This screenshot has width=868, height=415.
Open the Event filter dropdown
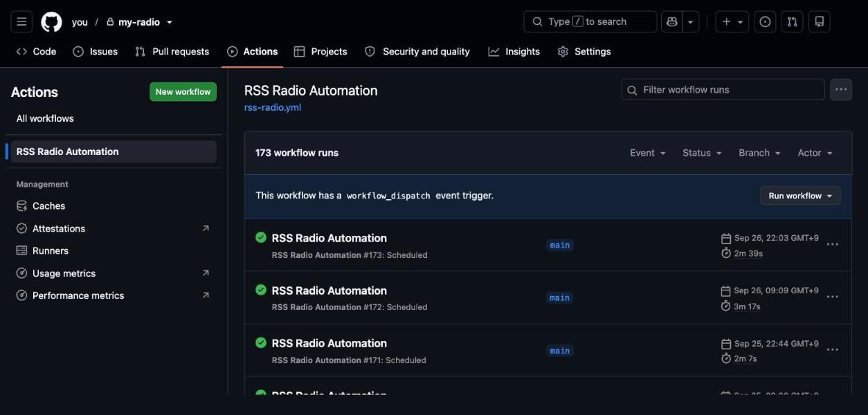tap(648, 153)
